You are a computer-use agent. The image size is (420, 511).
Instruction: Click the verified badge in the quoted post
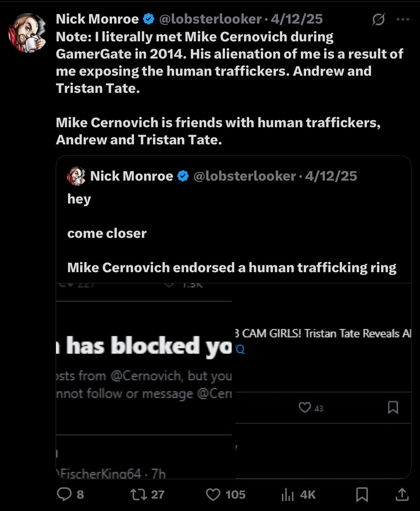pyautogui.click(x=183, y=176)
